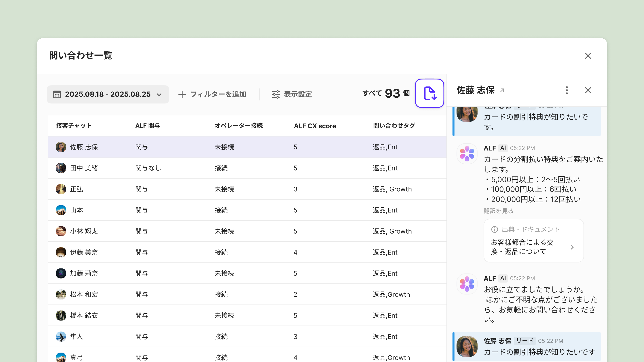Select the 松本 和宏 name cell
The image size is (644, 362).
click(84, 294)
